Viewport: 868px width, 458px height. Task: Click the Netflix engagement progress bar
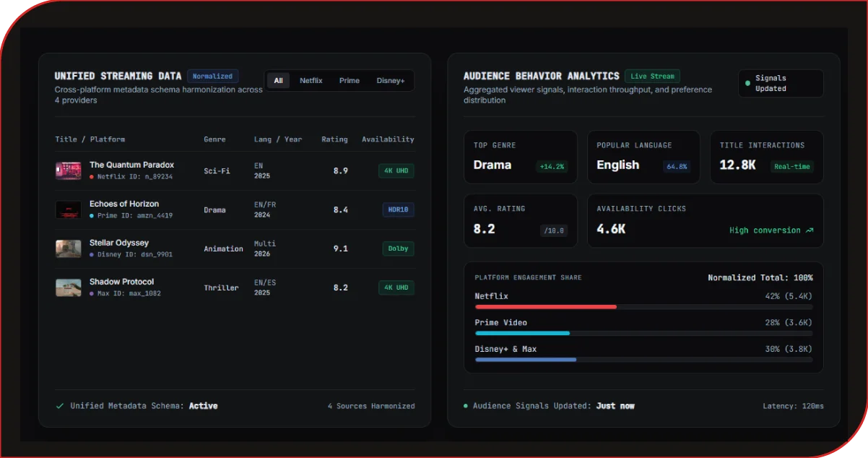click(643, 307)
